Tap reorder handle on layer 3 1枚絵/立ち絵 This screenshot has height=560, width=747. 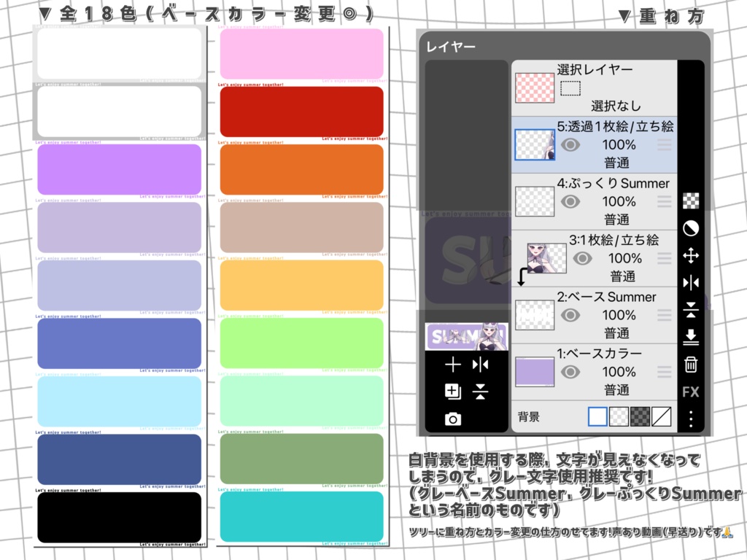click(x=665, y=258)
